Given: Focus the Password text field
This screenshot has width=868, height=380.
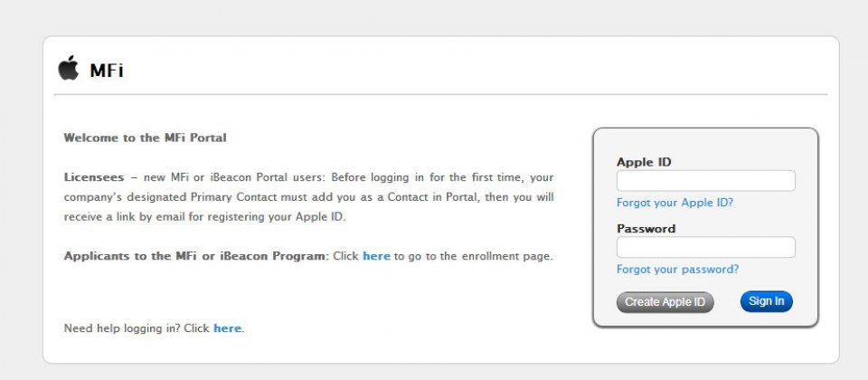Looking at the screenshot, I should (706, 247).
